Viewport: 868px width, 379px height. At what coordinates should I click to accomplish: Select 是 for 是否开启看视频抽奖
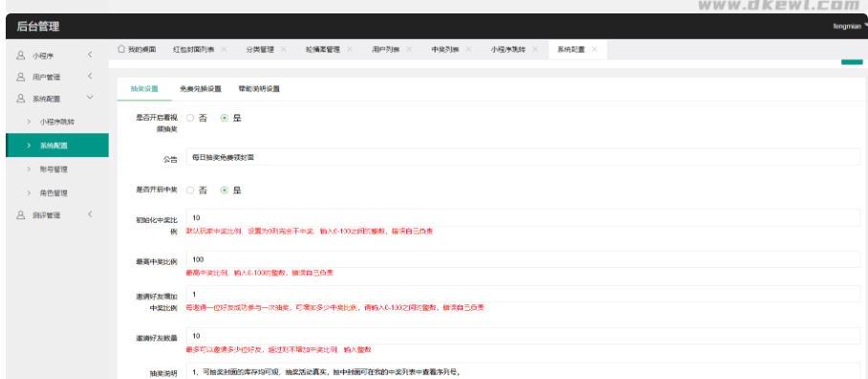[225, 118]
